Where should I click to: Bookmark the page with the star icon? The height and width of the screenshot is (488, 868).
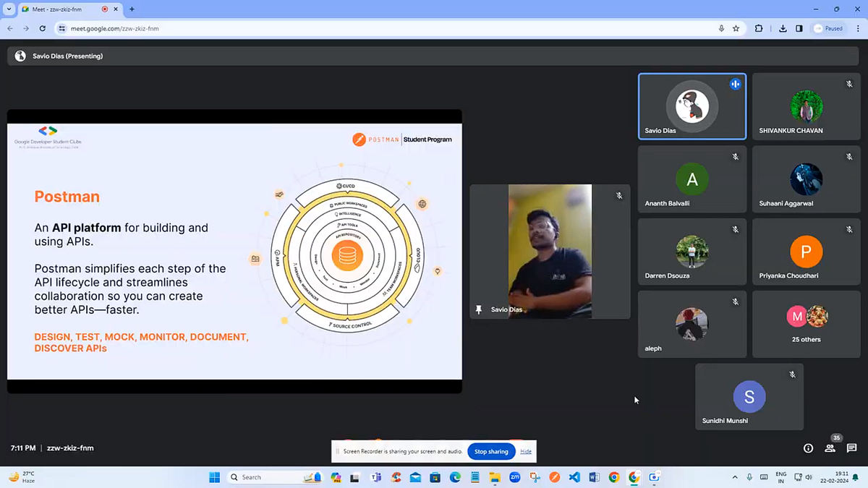click(x=736, y=28)
